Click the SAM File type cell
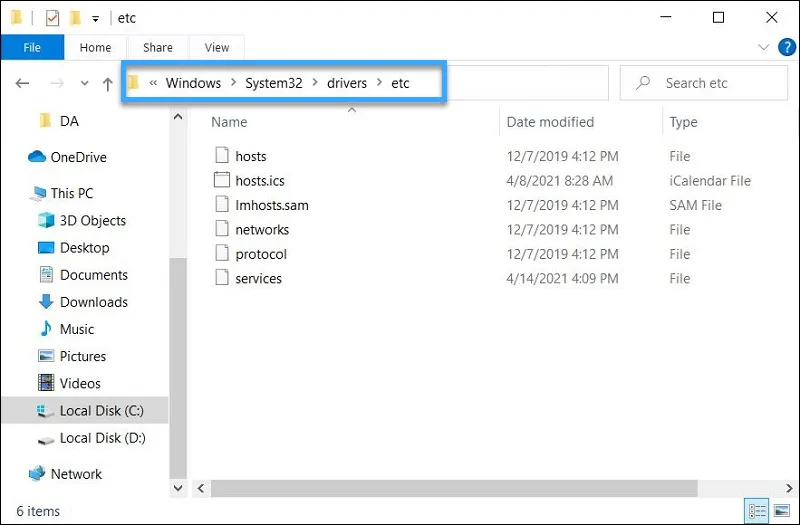 point(695,205)
